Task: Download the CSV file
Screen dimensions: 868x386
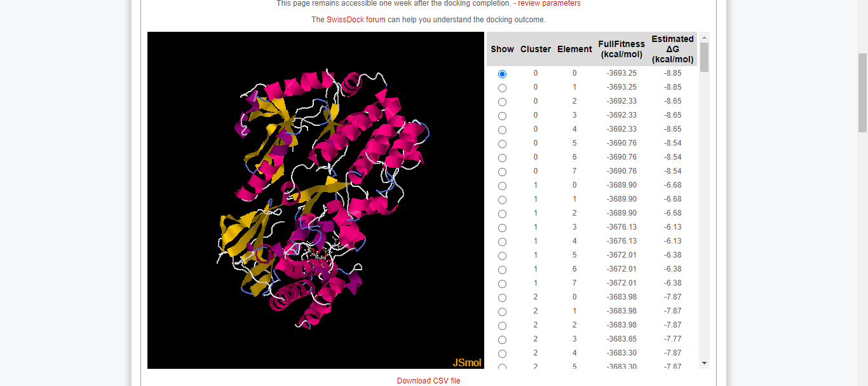Action: click(x=428, y=381)
